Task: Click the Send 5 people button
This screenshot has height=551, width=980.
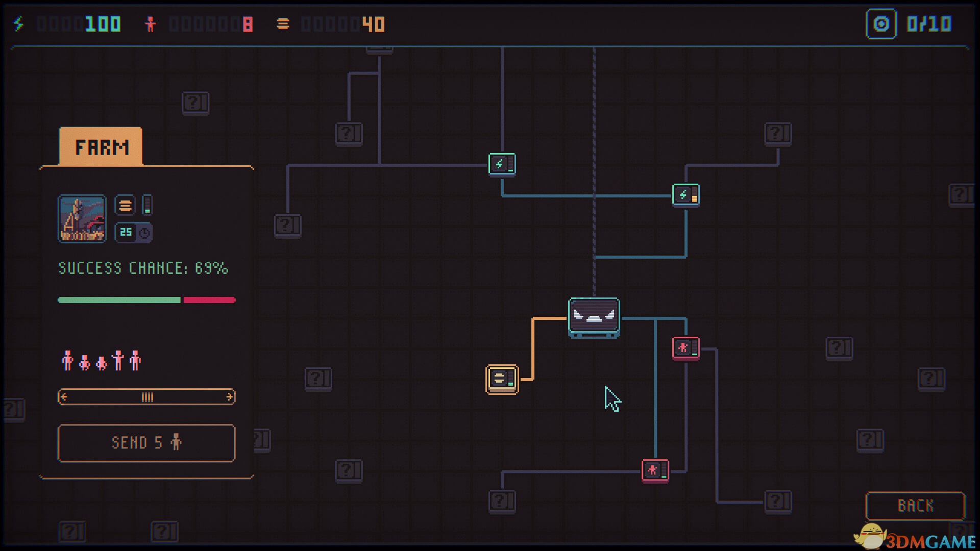Action: (146, 443)
